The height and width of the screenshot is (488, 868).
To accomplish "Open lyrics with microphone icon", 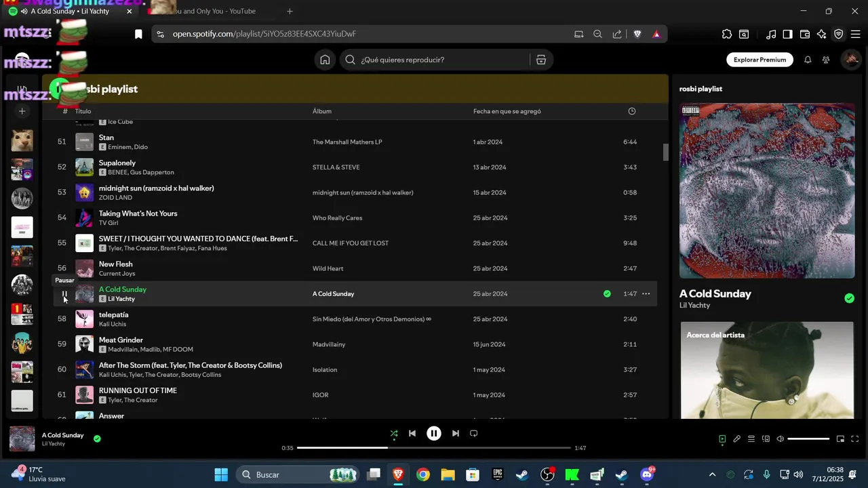I will (736, 439).
